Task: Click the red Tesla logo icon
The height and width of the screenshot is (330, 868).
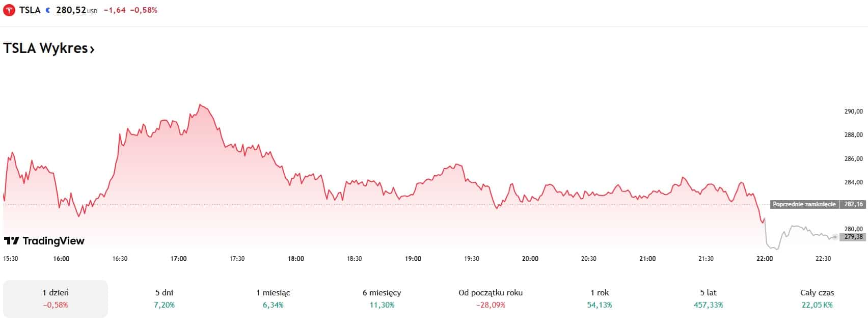Action: point(9,10)
